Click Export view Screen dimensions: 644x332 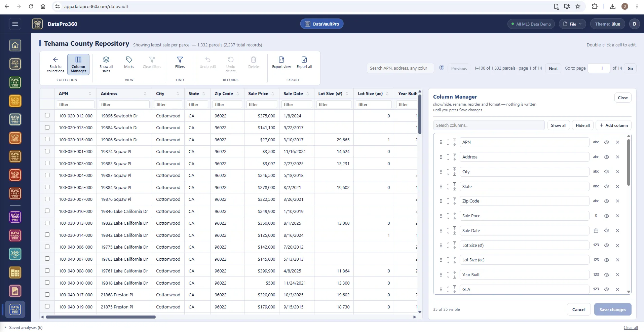point(281,63)
